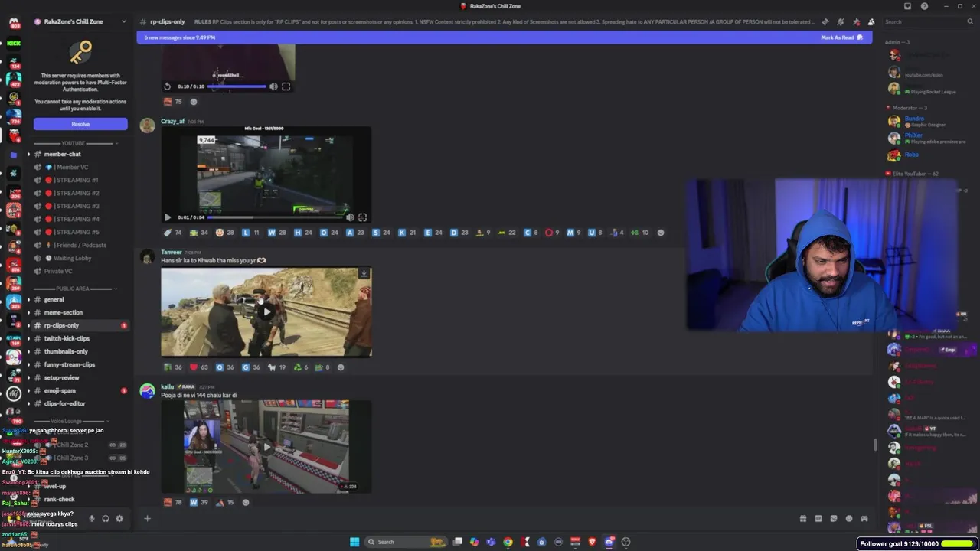Play Tanveer's video clip
The height and width of the screenshot is (551, 980).
(x=266, y=311)
